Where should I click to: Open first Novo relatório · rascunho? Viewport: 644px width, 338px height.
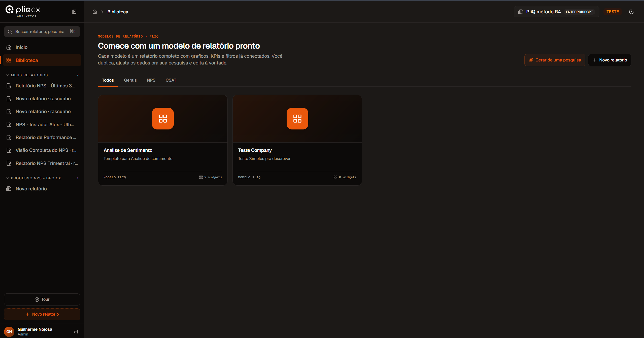42,99
